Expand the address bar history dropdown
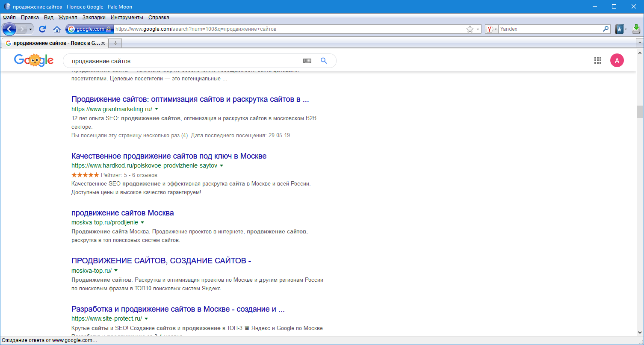 coord(478,29)
